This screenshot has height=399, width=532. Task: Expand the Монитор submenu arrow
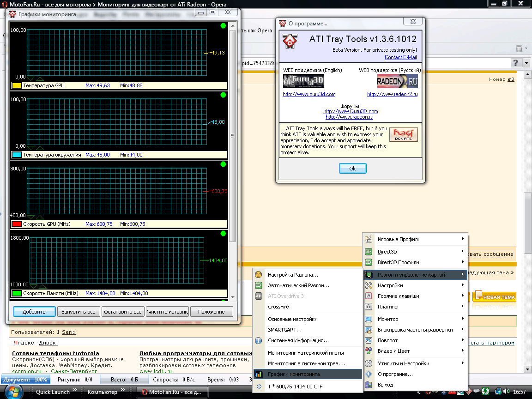pyautogui.click(x=462, y=319)
